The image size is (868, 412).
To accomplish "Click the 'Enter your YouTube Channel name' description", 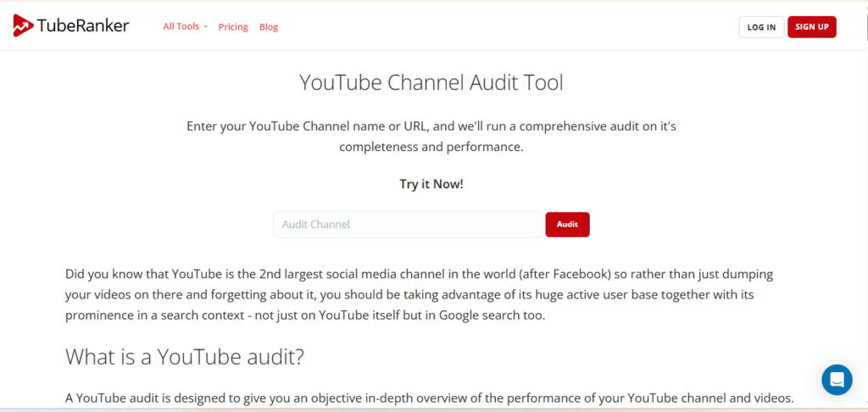I will tap(431, 136).
